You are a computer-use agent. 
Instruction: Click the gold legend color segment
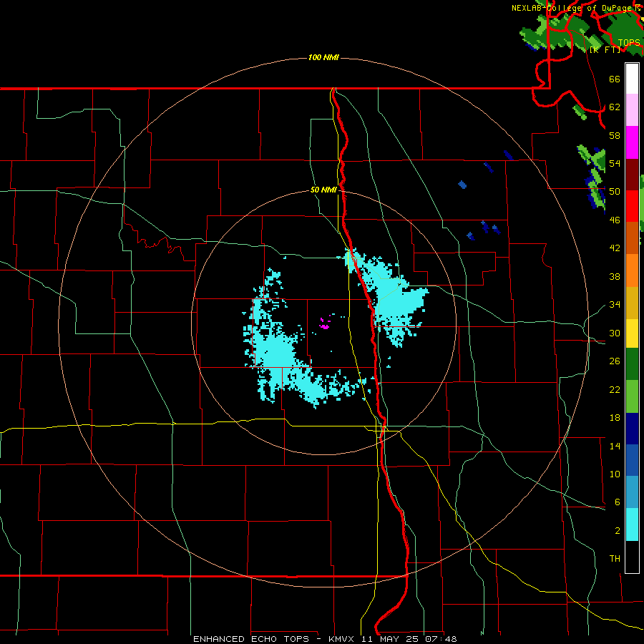pyautogui.click(x=632, y=303)
